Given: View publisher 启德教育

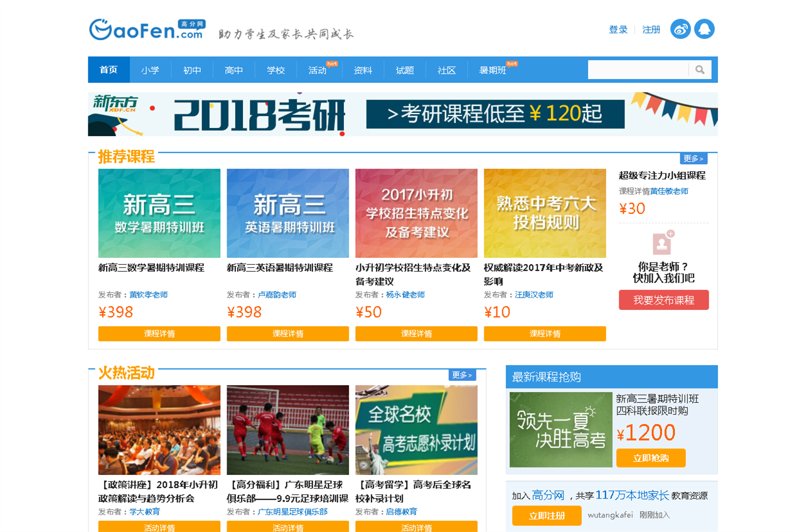Looking at the screenshot, I should pos(402,512).
